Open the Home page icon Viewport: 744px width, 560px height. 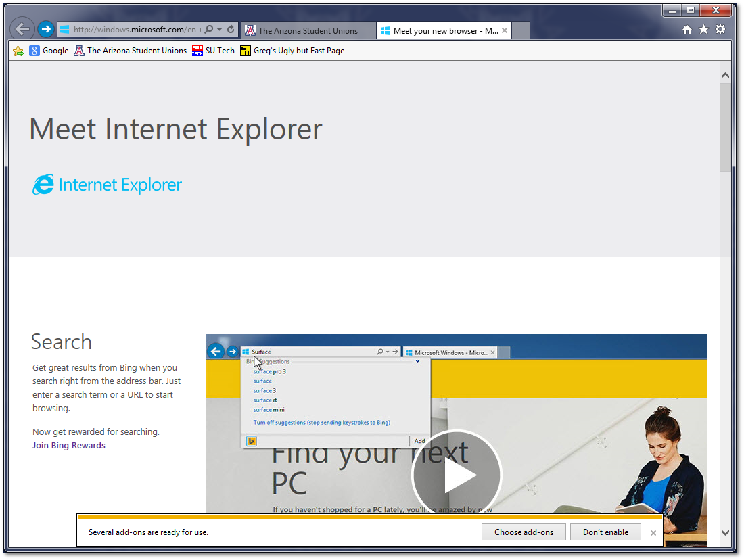coord(687,30)
